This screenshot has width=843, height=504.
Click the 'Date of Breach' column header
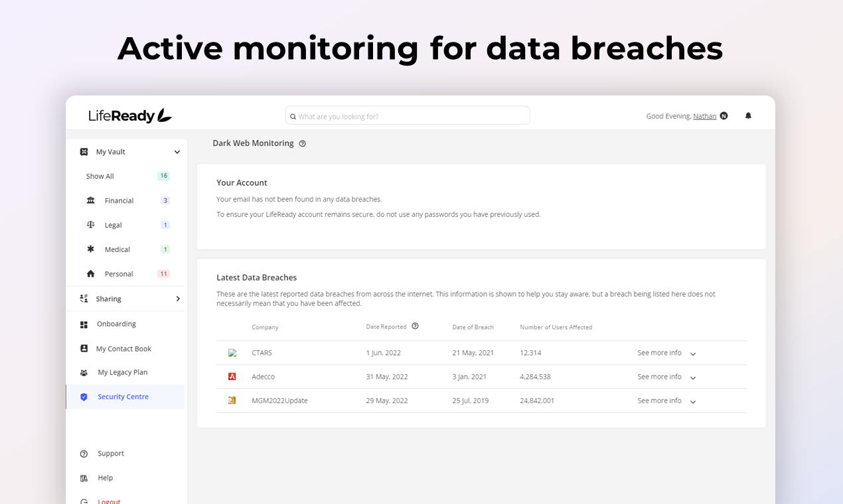coord(473,327)
